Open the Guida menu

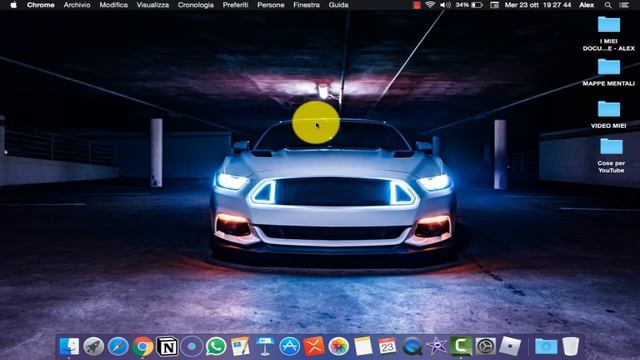coord(338,5)
